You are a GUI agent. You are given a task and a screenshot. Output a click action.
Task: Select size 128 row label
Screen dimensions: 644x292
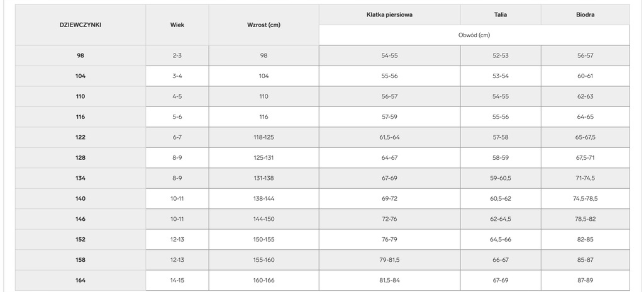coord(80,158)
